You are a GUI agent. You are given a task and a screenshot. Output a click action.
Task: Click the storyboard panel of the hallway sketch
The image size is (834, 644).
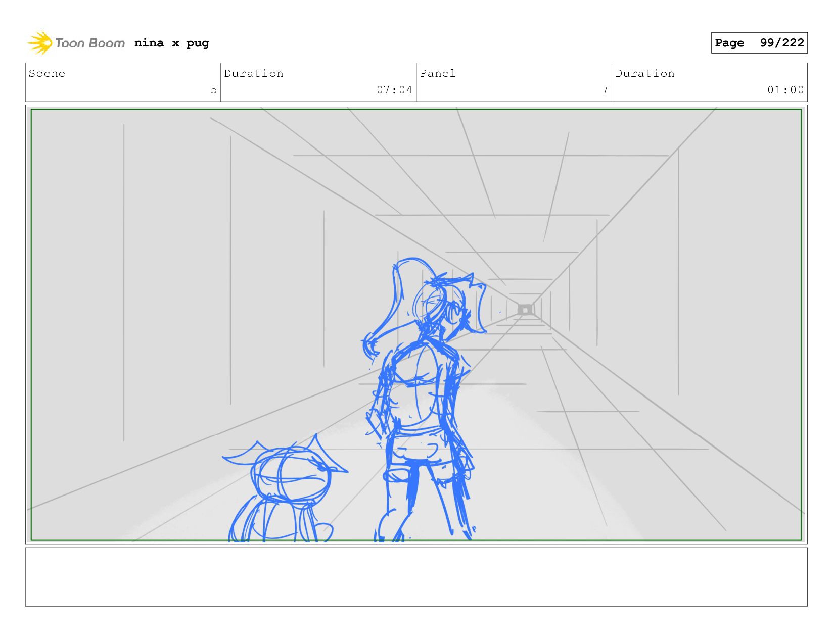coord(416,325)
